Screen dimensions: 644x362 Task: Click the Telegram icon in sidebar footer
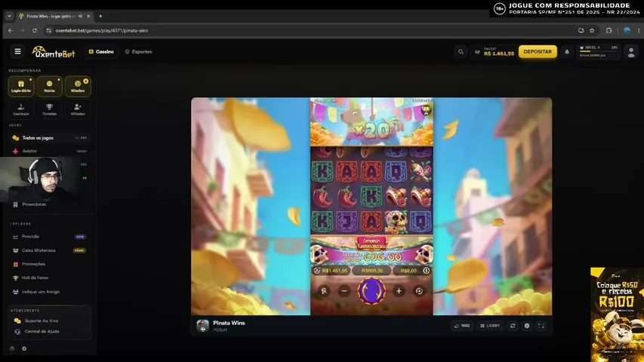pyautogui.click(x=24, y=348)
